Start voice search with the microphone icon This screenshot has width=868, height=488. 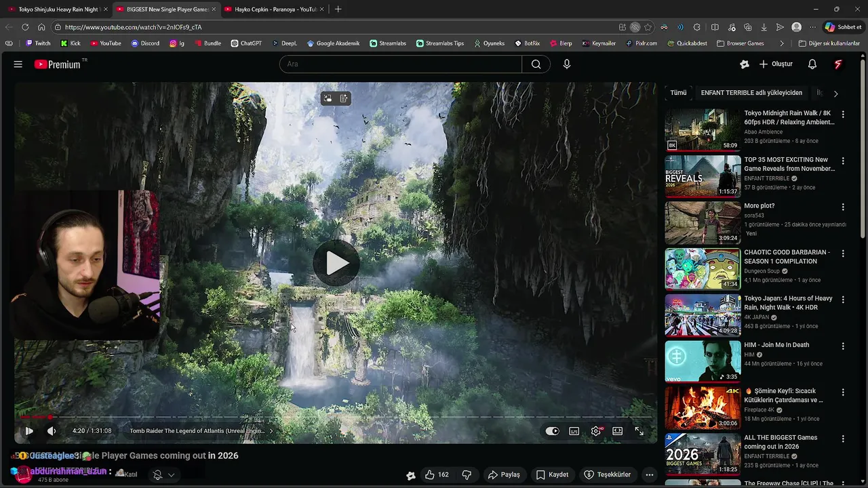click(x=567, y=64)
